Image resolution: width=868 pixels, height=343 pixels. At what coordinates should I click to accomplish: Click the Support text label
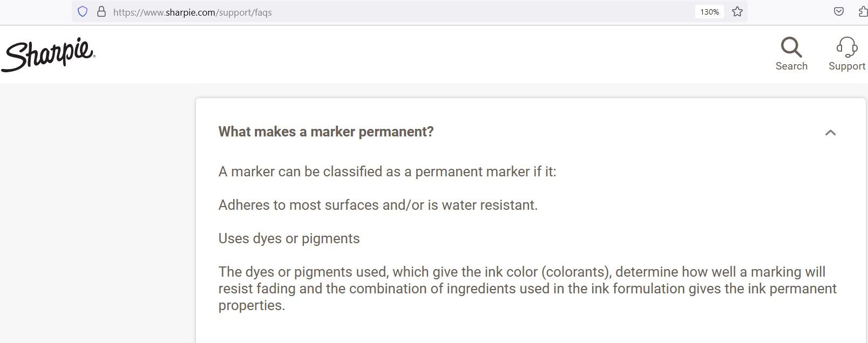pos(846,66)
